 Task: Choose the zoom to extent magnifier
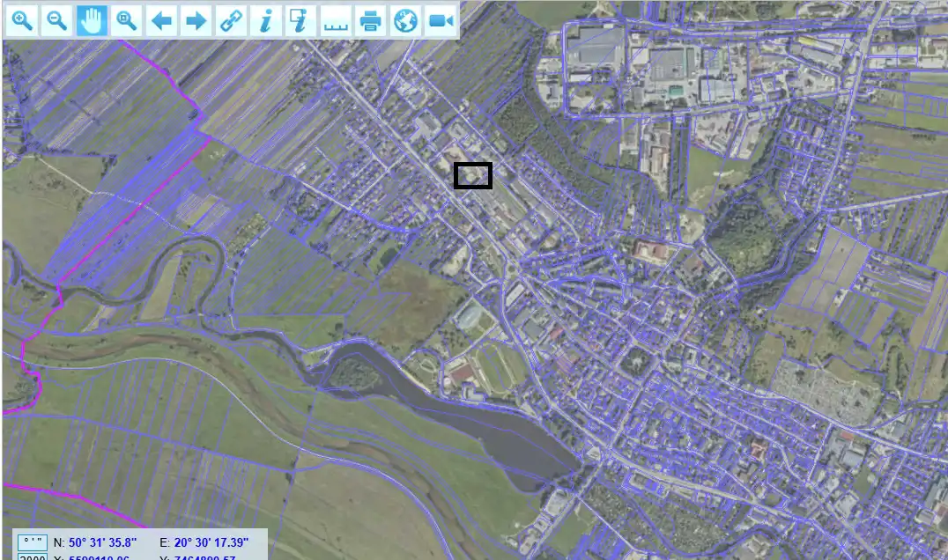[127, 20]
